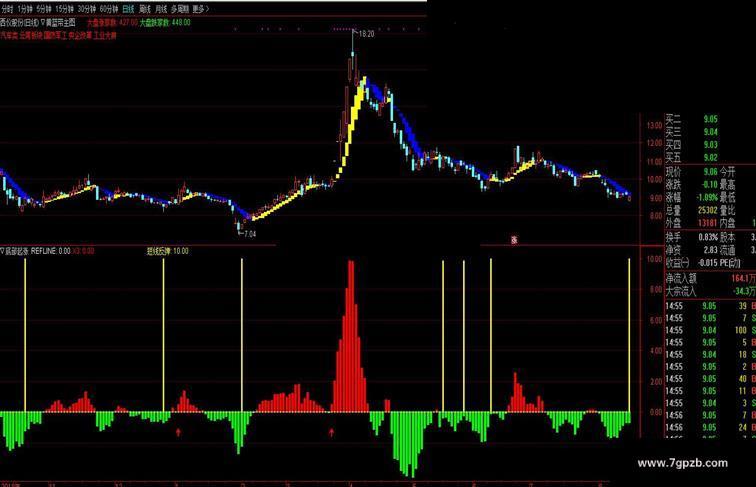Viewport: 756px width, 487px height.
Task: Click the 涨跌 -0.10 quote field
Action: tap(692, 185)
